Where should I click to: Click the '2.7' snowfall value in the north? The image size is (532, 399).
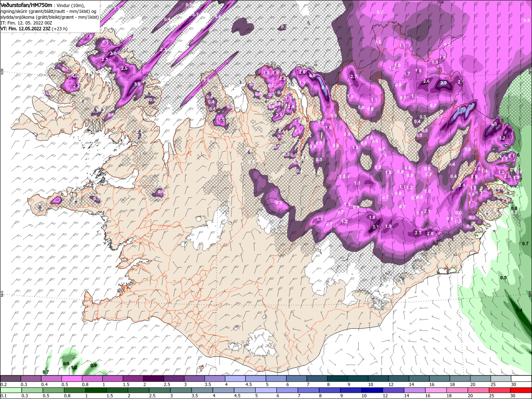point(354,77)
